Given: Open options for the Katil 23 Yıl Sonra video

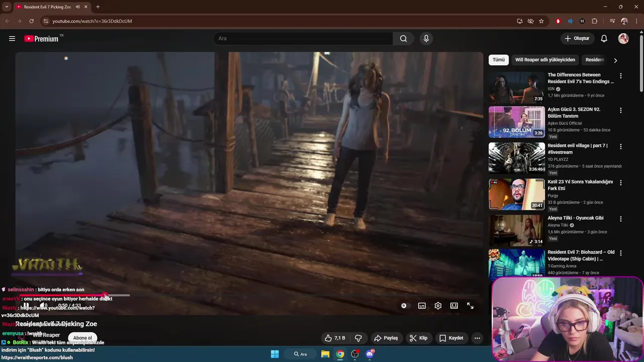Looking at the screenshot, I should tap(621, 183).
